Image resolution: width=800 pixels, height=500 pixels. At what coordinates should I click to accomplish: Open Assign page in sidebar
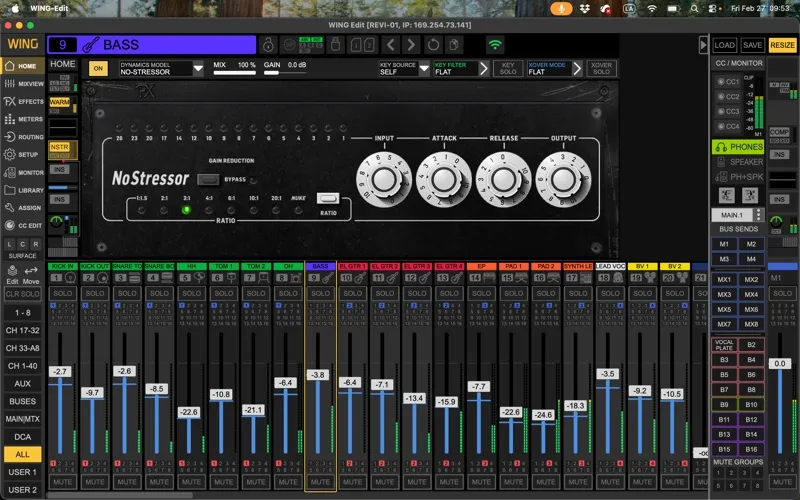click(x=23, y=208)
